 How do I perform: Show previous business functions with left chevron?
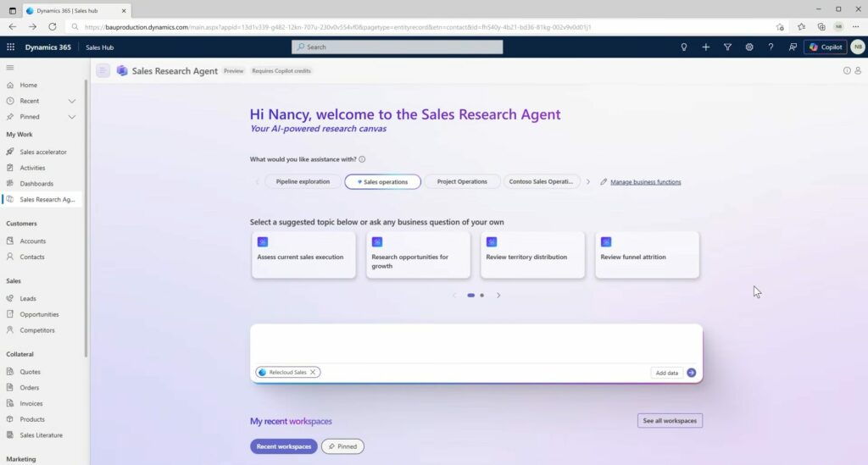click(258, 182)
